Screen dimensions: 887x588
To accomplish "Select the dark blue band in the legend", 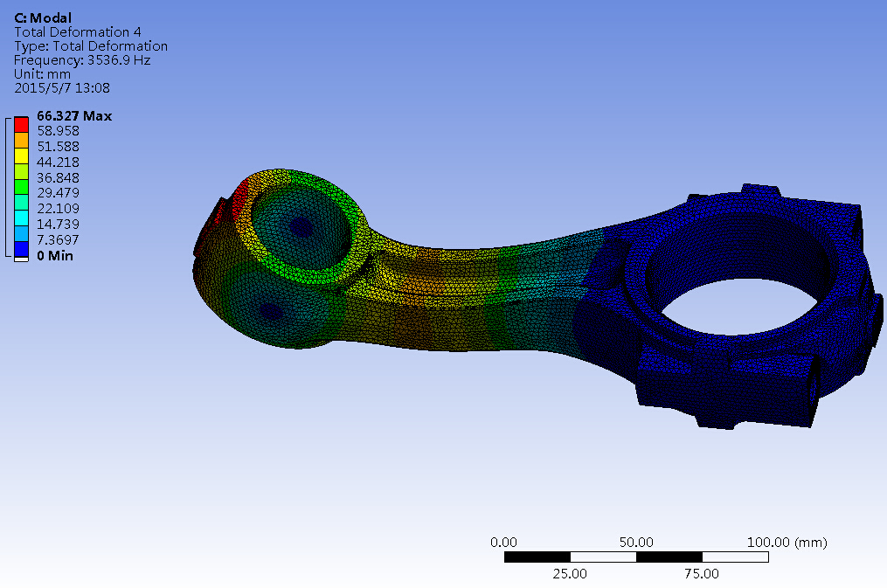I will tap(21, 249).
